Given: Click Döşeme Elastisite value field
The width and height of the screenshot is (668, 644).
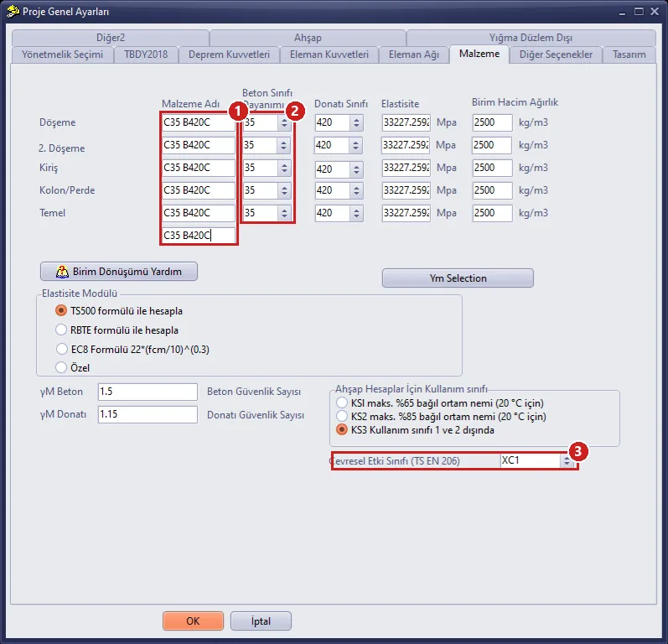Looking at the screenshot, I should point(406,122).
